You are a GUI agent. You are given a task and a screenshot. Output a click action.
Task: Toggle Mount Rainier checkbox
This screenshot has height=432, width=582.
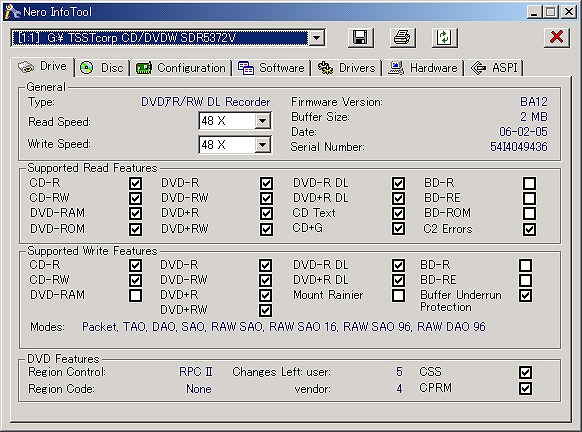398,295
